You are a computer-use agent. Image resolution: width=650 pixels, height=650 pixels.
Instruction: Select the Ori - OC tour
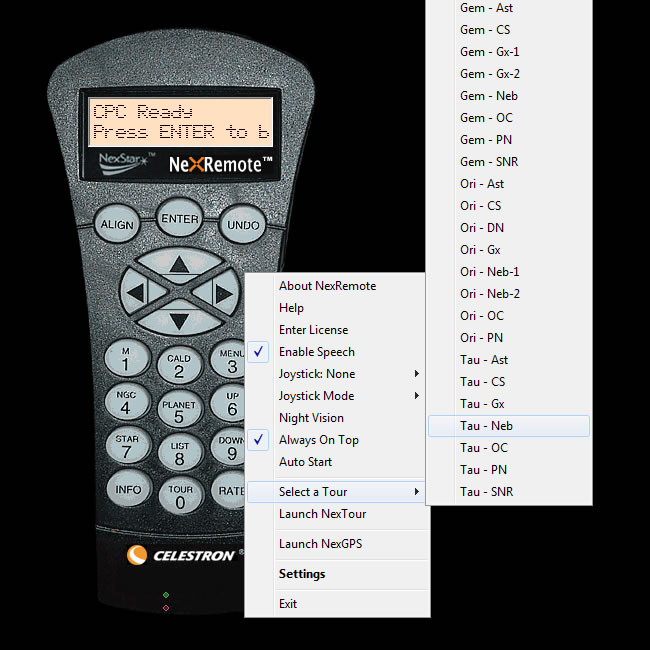(x=509, y=315)
